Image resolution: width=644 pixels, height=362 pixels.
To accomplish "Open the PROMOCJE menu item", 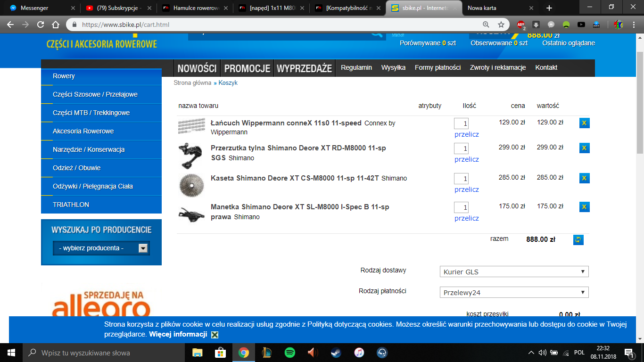I will click(x=247, y=68).
